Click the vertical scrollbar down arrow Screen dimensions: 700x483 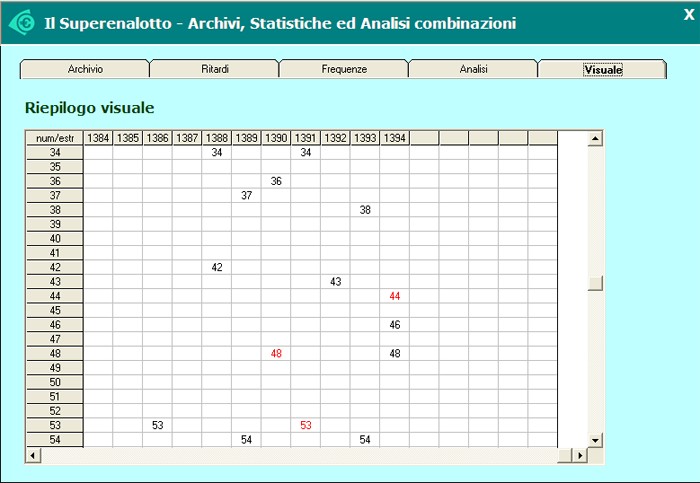coord(595,440)
